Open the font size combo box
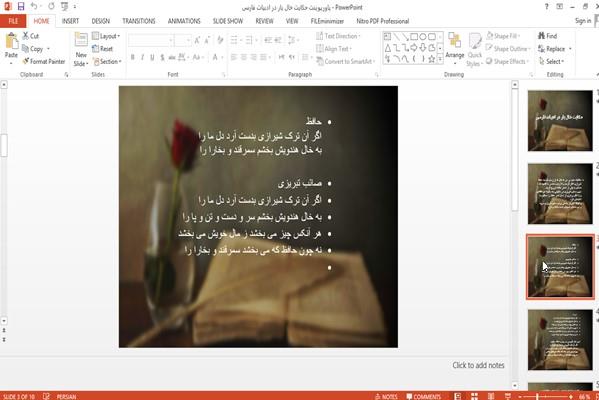The image size is (599, 400). tap(183, 40)
